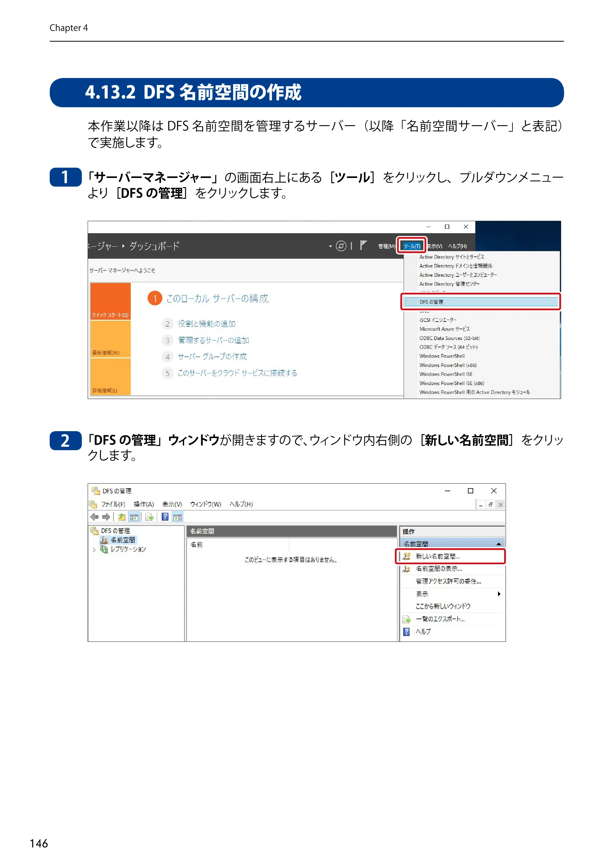The width and height of the screenshot is (614, 868).
Task: Select the クイック スタート(Q) tile
Action: coord(110,301)
